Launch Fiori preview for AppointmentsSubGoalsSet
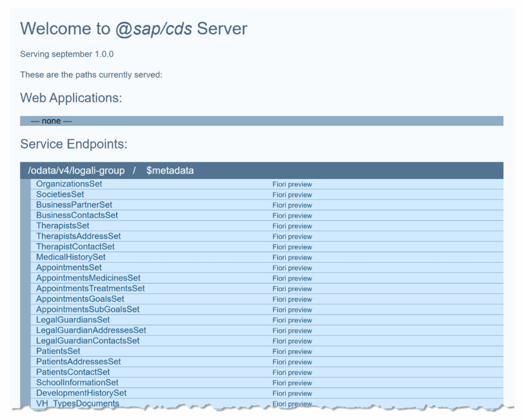524x420 pixels. pyautogui.click(x=292, y=310)
